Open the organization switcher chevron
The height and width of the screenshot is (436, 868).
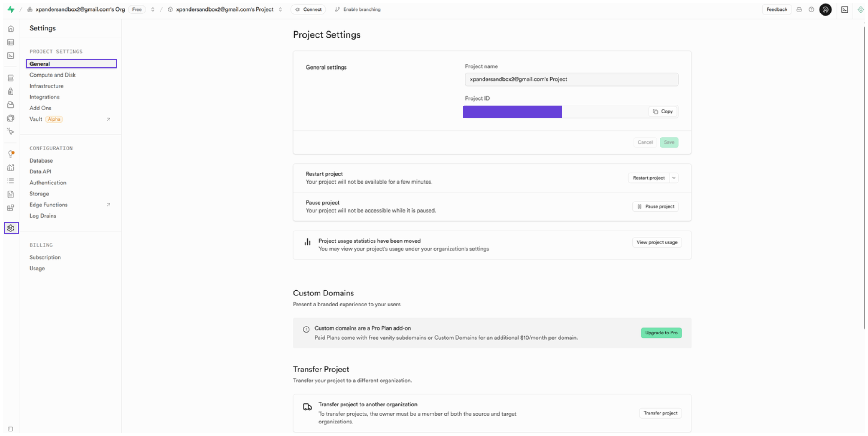(x=153, y=9)
